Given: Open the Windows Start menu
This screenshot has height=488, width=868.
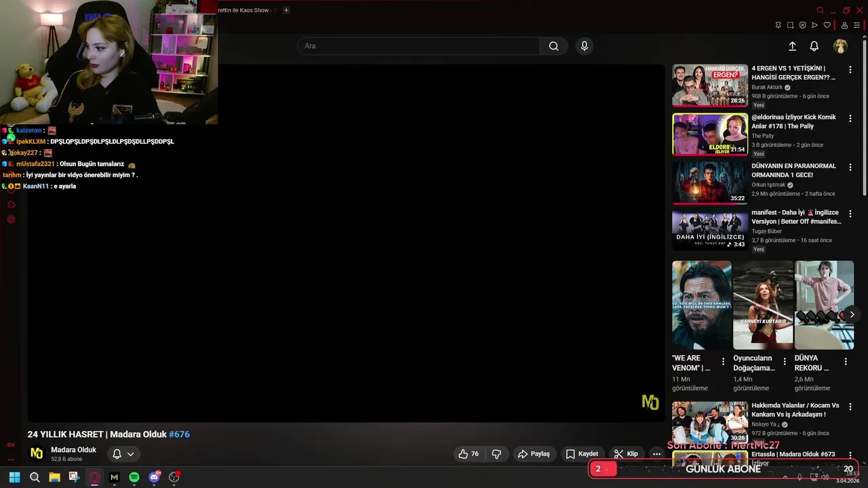Looking at the screenshot, I should click(14, 477).
